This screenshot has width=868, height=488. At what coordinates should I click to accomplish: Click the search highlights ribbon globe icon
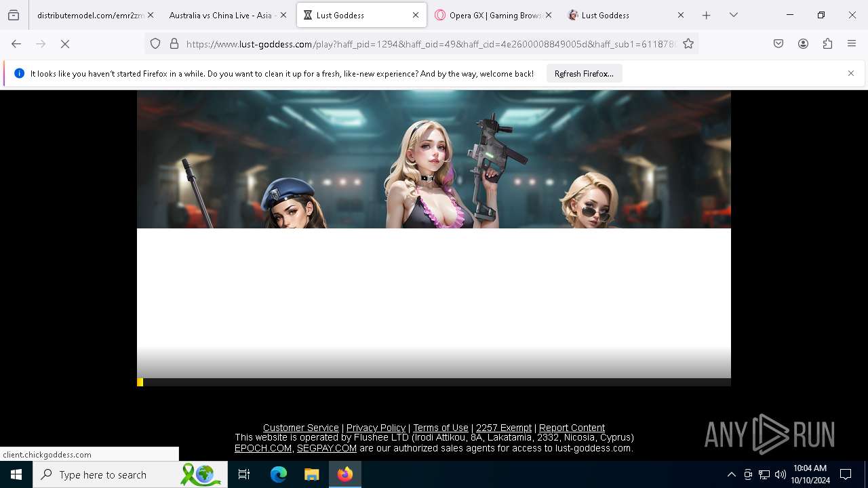click(201, 474)
